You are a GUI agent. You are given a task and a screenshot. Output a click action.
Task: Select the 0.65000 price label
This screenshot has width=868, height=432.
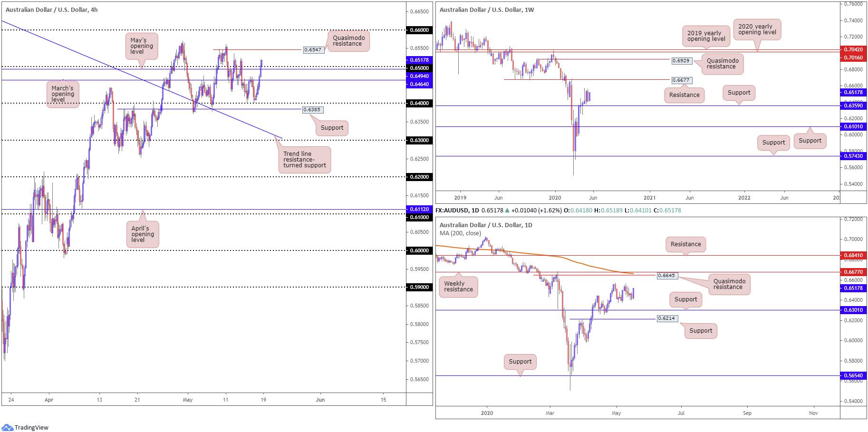tap(419, 68)
